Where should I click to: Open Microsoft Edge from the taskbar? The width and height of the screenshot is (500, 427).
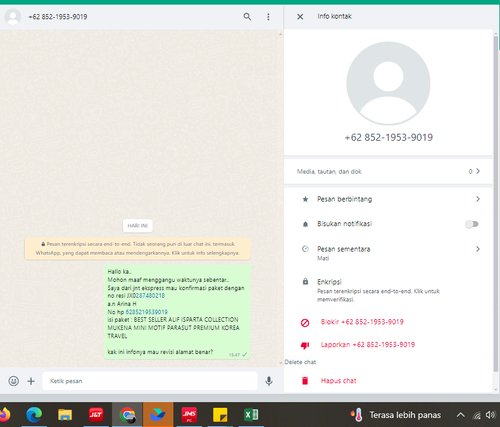34,415
